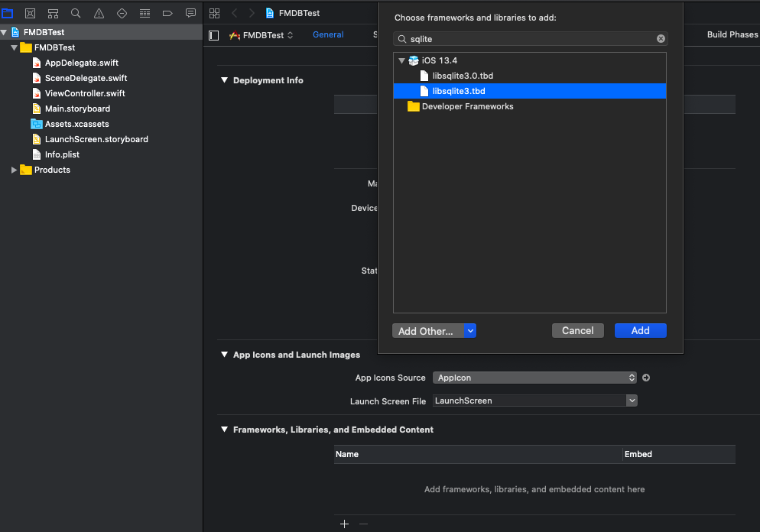
Task: Open the Launch Screen File combo box arrow
Action: pyautogui.click(x=632, y=401)
